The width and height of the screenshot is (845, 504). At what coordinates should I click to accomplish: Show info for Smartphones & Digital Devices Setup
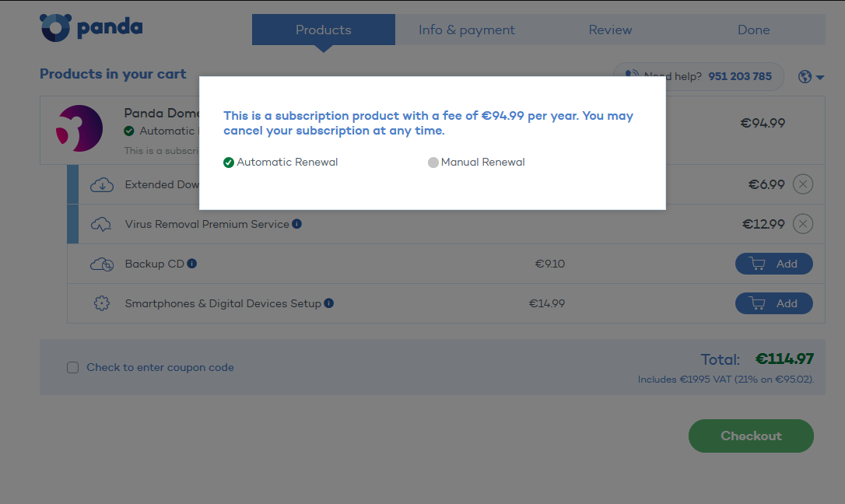click(x=328, y=303)
